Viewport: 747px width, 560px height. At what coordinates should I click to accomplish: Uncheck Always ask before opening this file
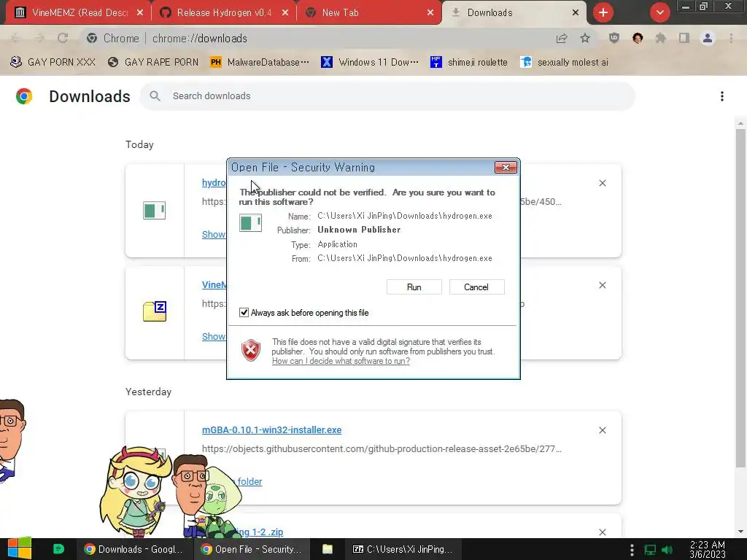point(244,312)
